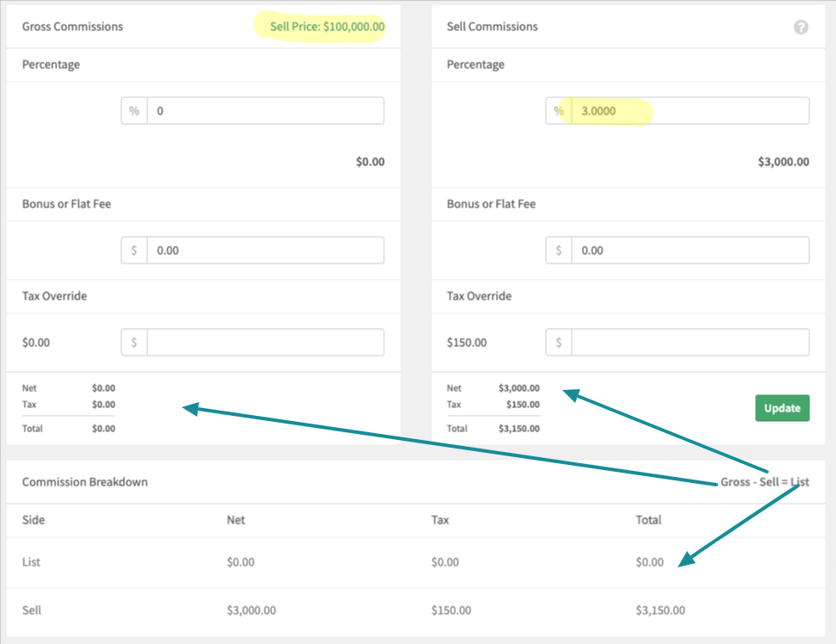The height and width of the screenshot is (644, 836).
Task: Click Gross Tax Override input field
Action: 265,343
